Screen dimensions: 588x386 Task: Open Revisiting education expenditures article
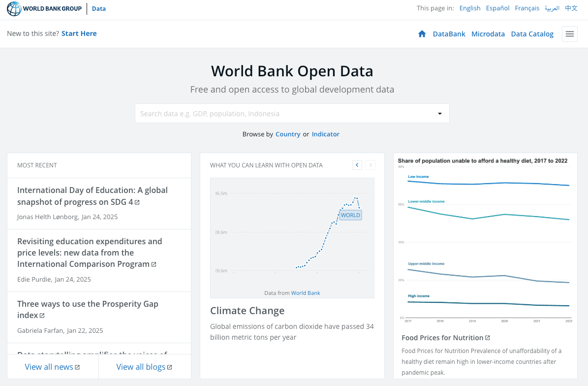click(x=90, y=253)
